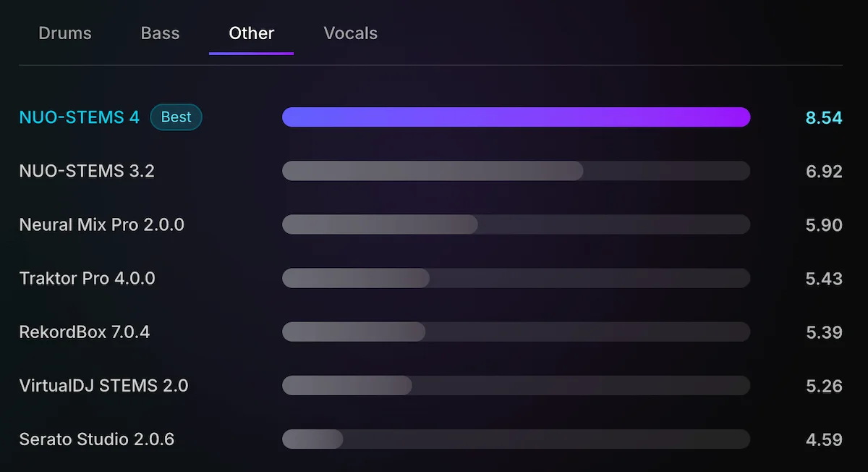
Task: Click the Serato Studio score bar
Action: point(516,439)
